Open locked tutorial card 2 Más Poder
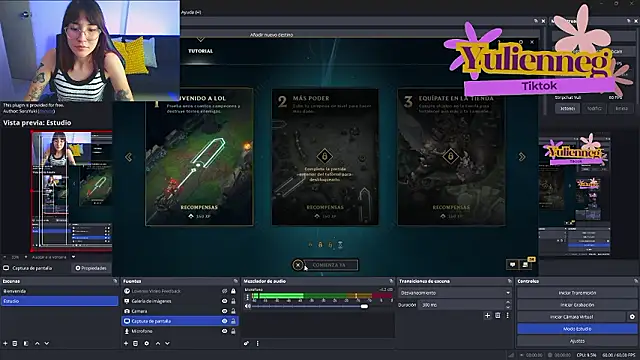640x360 pixels. click(325, 157)
